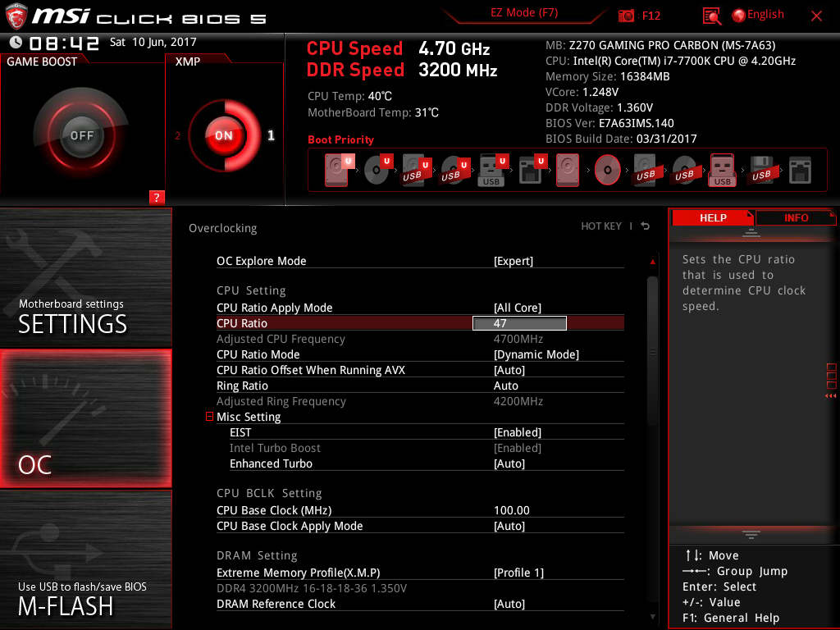
Task: Select the UEFI USB key boot icon
Action: point(493,170)
